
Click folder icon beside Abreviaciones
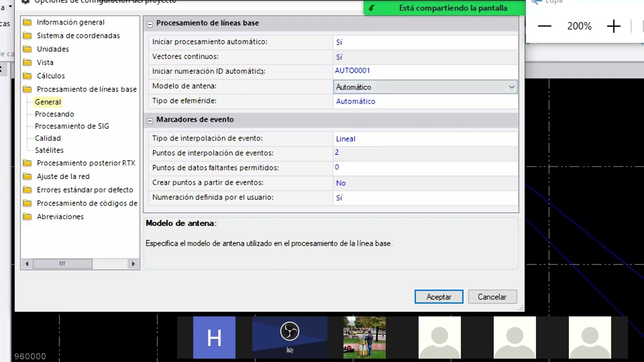pos(27,217)
